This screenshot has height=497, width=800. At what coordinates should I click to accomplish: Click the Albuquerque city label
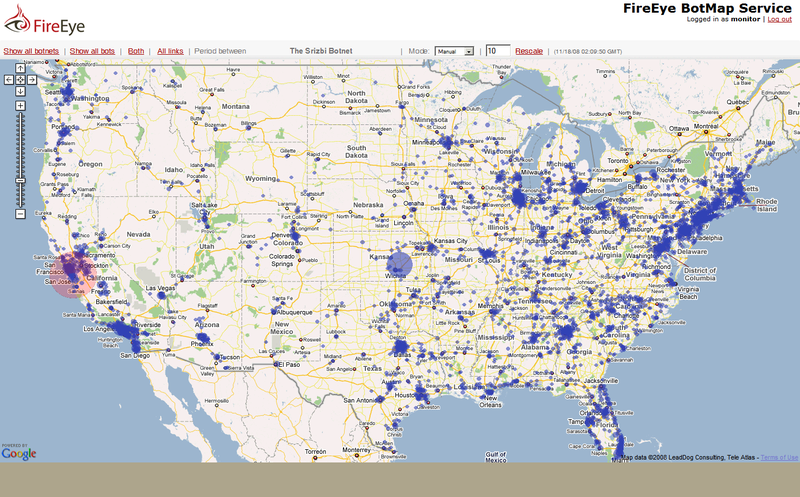[294, 312]
